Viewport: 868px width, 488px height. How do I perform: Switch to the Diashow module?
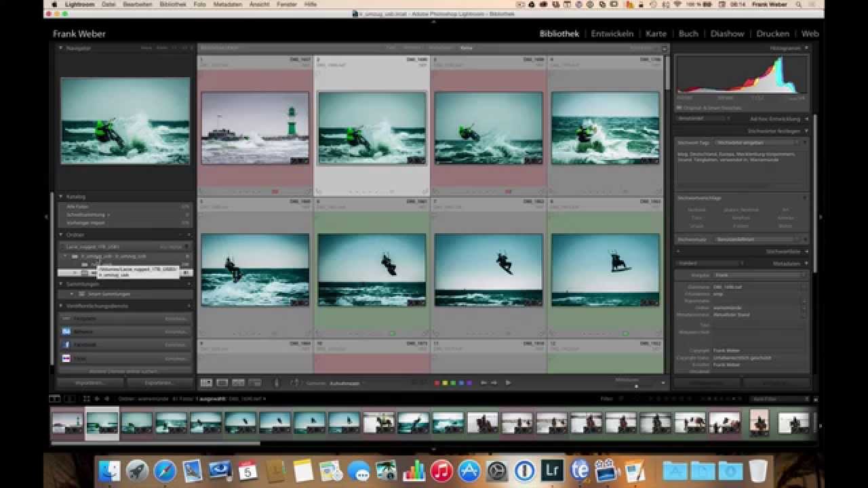pos(727,33)
